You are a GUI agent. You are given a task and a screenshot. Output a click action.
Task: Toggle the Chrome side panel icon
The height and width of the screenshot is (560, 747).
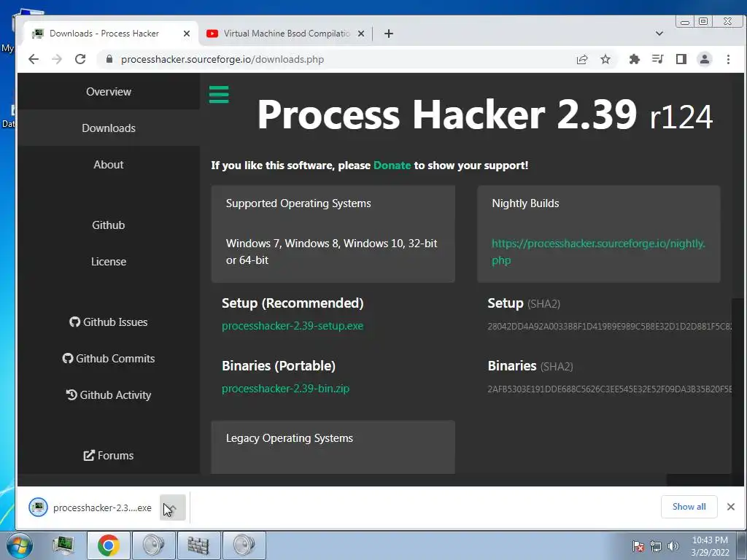point(681,60)
